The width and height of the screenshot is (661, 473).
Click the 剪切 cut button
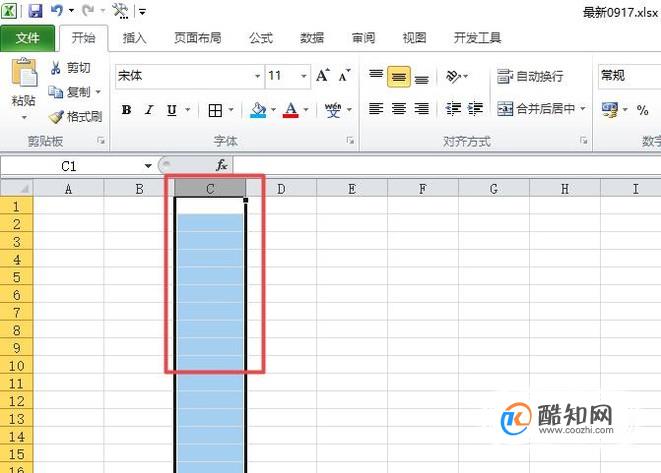tap(70, 67)
